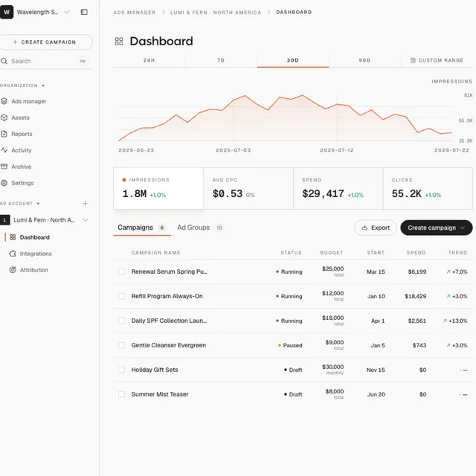Open the Create campaign dropdown arrow
476x476 pixels.
click(x=463, y=228)
